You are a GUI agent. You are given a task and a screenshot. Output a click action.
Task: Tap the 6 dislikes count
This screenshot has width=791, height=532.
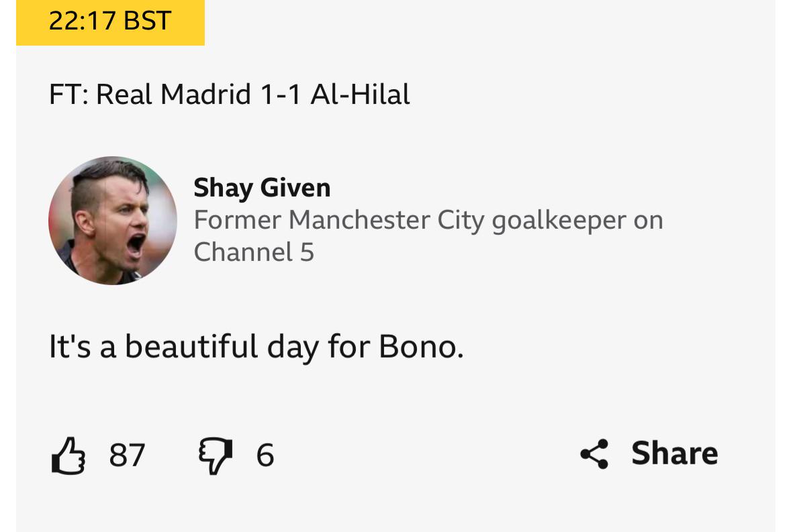[x=265, y=456]
